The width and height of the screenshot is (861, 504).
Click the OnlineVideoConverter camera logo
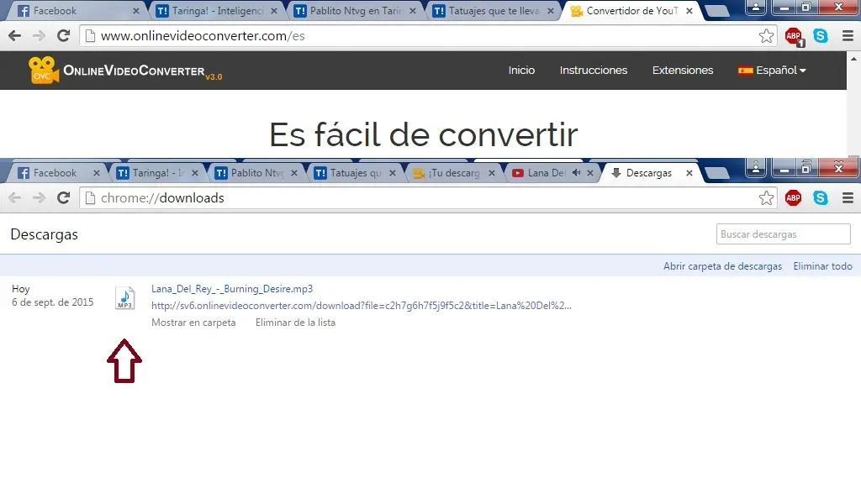tap(44, 71)
